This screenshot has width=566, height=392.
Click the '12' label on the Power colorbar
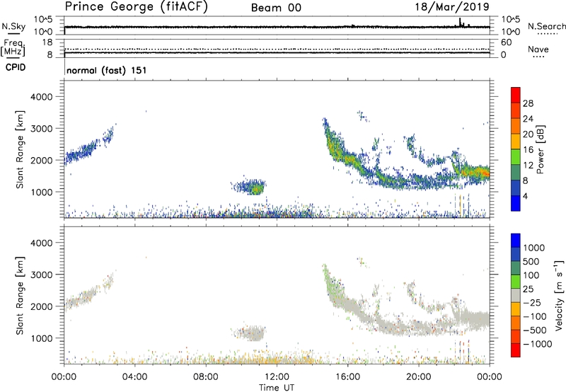click(x=528, y=166)
